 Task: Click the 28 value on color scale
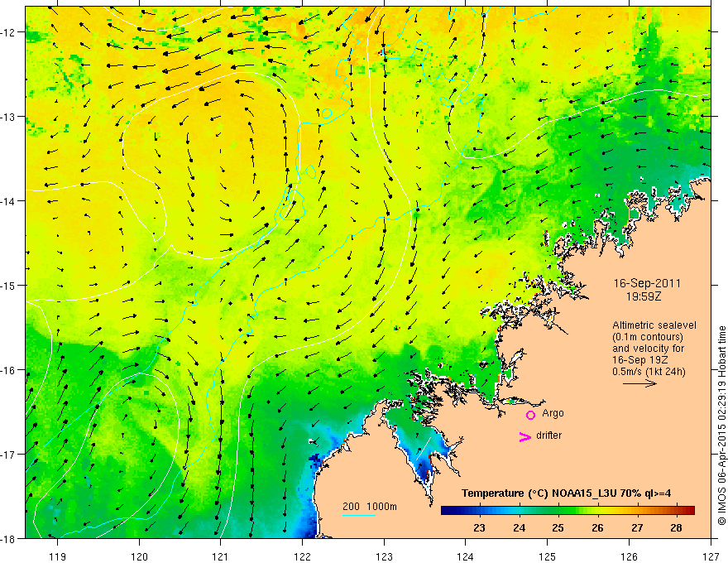tap(676, 527)
